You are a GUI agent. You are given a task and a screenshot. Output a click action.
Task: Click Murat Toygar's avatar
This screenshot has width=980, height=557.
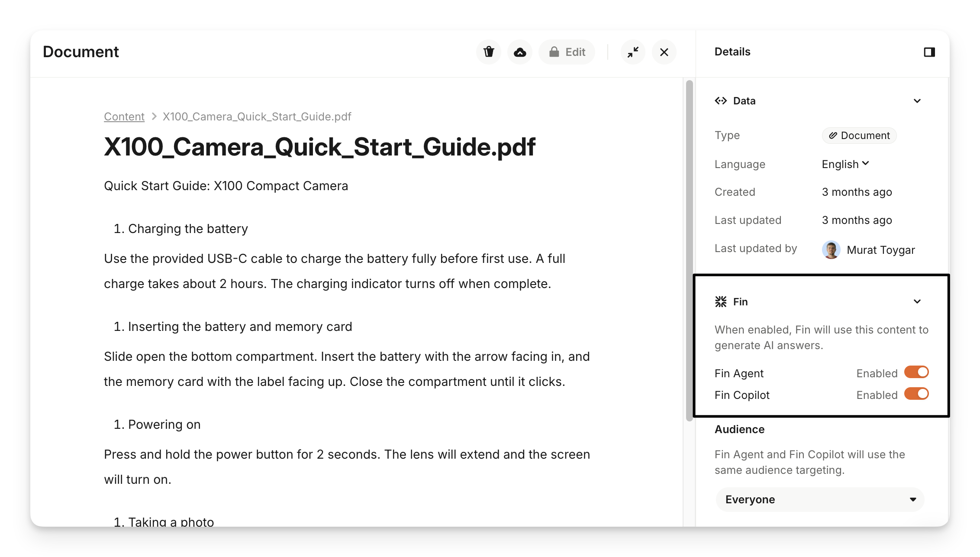click(x=831, y=249)
